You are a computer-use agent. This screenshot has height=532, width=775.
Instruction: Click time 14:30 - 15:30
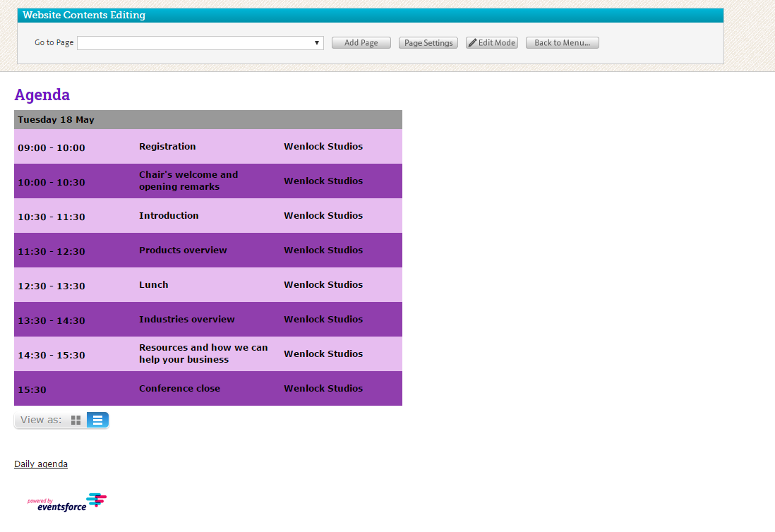pyautogui.click(x=52, y=355)
